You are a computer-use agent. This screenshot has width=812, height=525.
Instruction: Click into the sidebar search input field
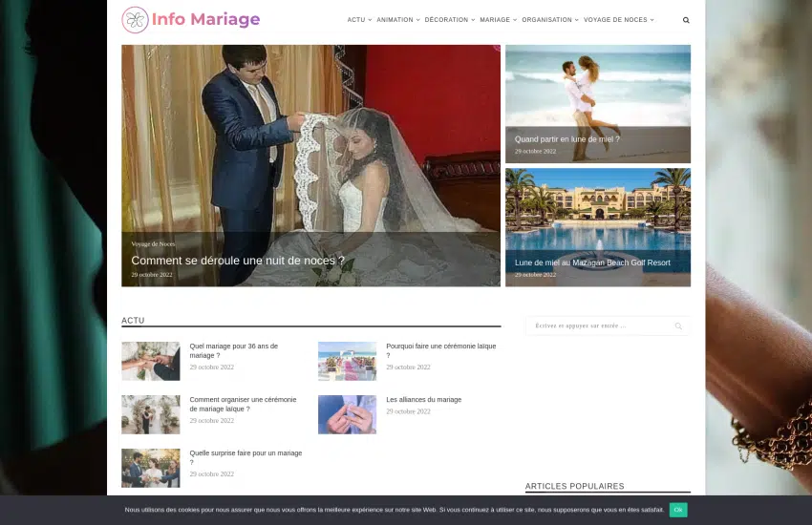597,326
